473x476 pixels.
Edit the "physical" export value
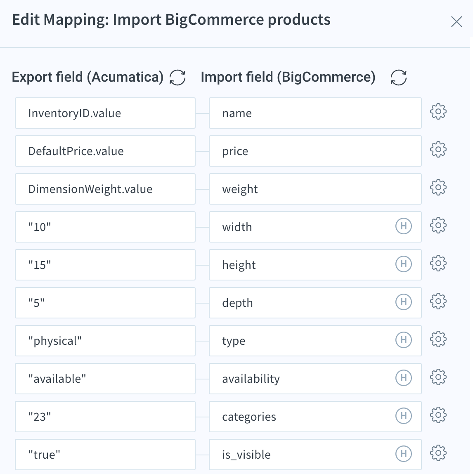[105, 341]
